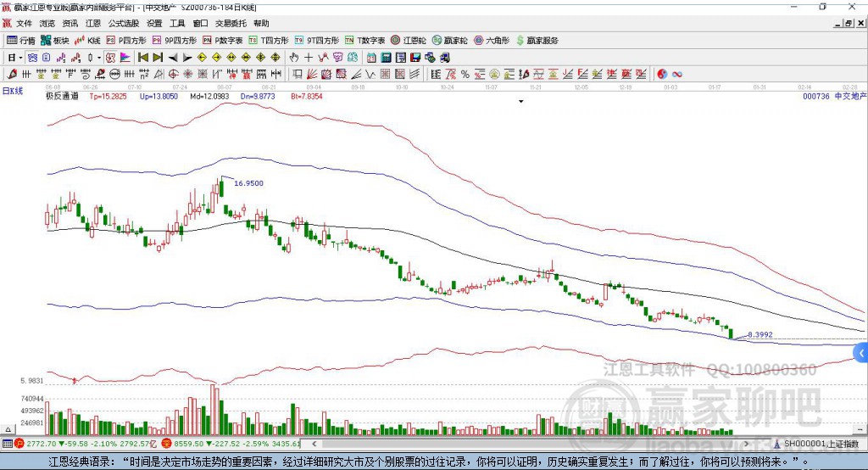Click the red-blue yin-yang icon
Image resolution: width=868 pixels, height=470 pixels.
coord(662,75)
